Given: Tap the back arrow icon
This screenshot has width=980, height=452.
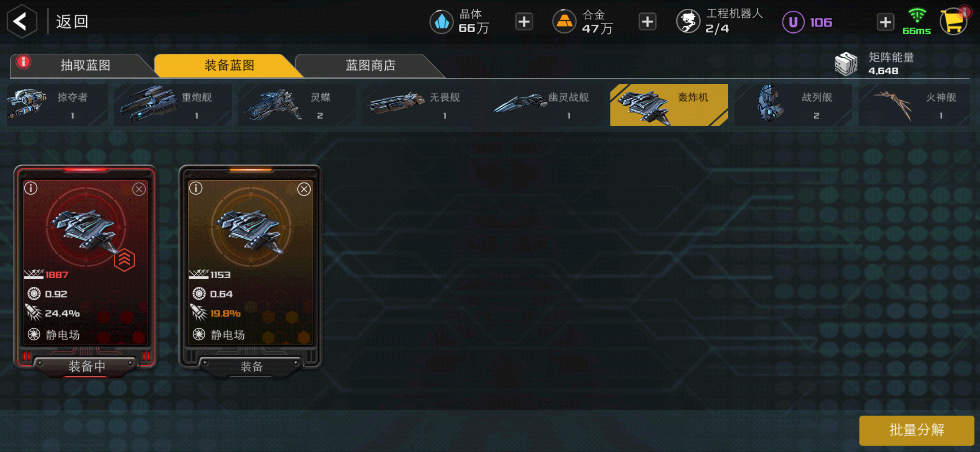Looking at the screenshot, I should pos(22,21).
